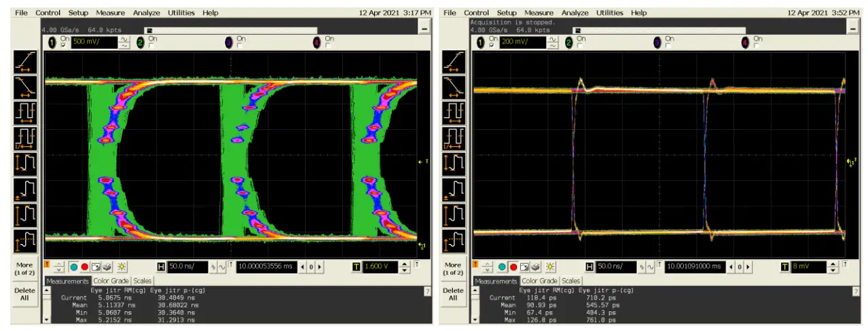Increase trigger level beside 1.600 V field

(406, 264)
